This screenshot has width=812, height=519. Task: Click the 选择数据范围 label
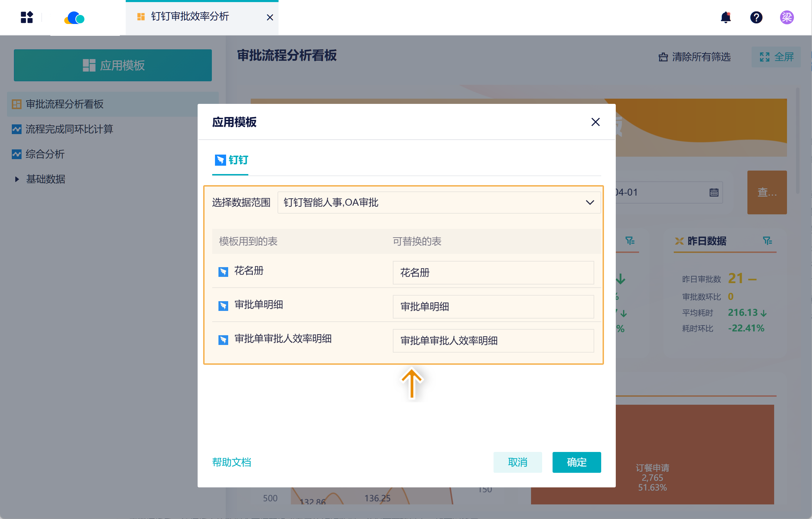pos(241,203)
